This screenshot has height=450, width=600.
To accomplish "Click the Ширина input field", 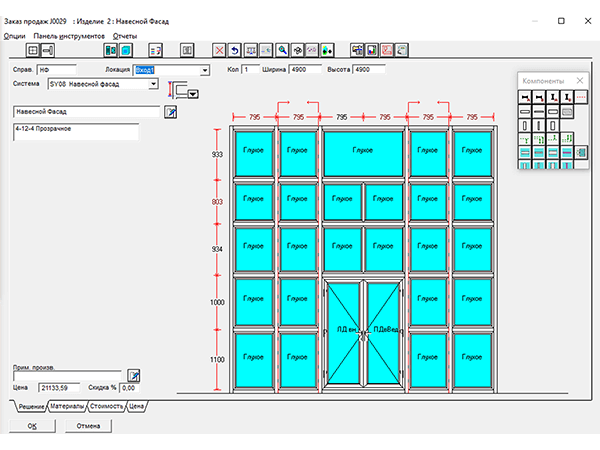I will coord(304,70).
